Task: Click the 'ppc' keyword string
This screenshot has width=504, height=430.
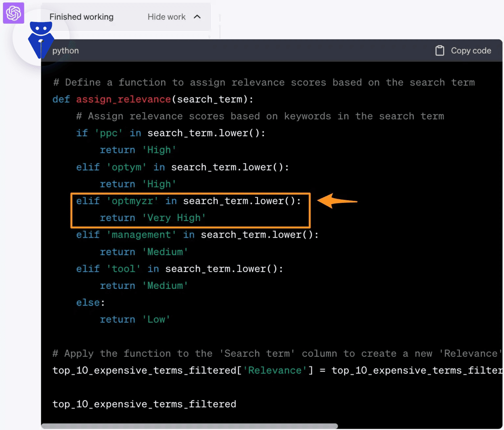Action: pyautogui.click(x=108, y=133)
